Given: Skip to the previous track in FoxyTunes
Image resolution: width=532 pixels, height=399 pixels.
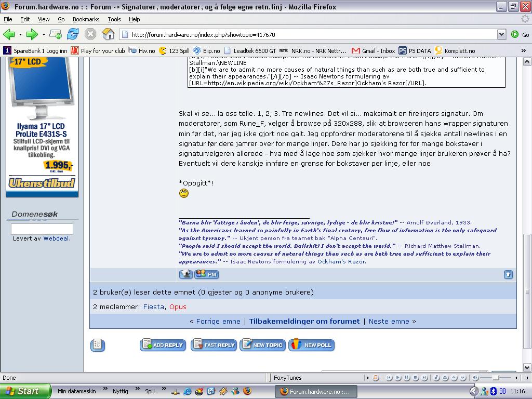Looking at the screenshot, I should tap(389, 378).
